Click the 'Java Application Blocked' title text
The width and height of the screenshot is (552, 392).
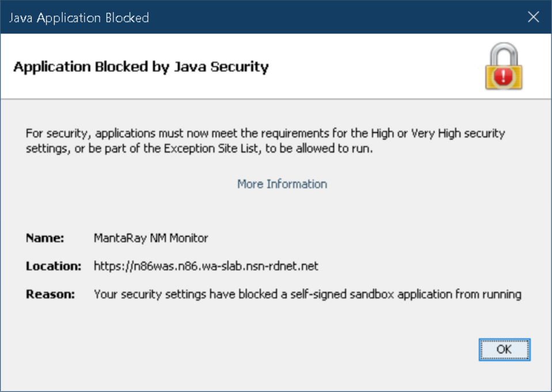tap(79, 18)
